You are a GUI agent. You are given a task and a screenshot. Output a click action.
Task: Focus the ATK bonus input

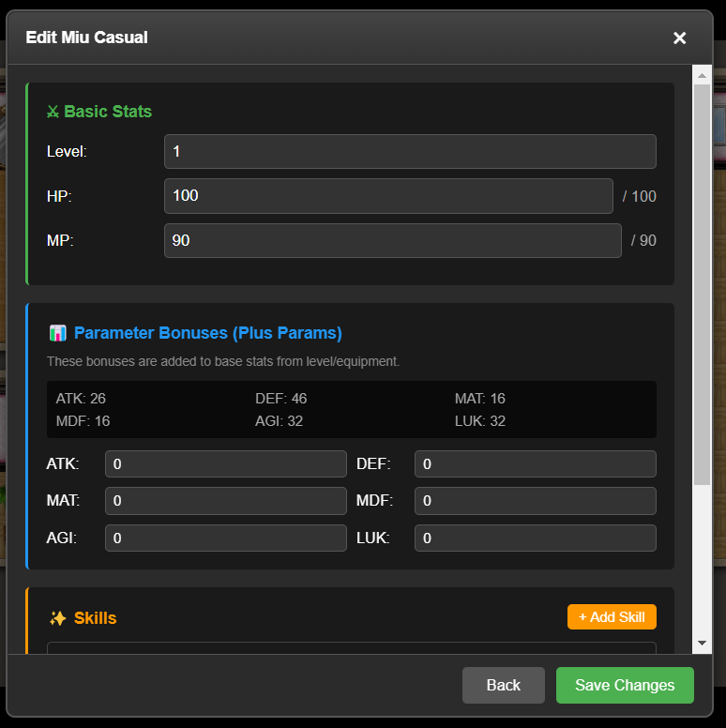point(225,463)
